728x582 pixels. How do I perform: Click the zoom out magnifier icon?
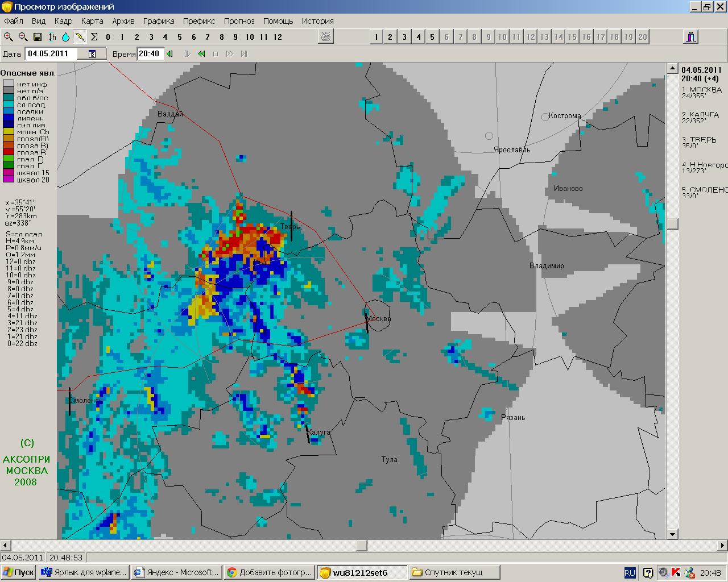click(23, 37)
